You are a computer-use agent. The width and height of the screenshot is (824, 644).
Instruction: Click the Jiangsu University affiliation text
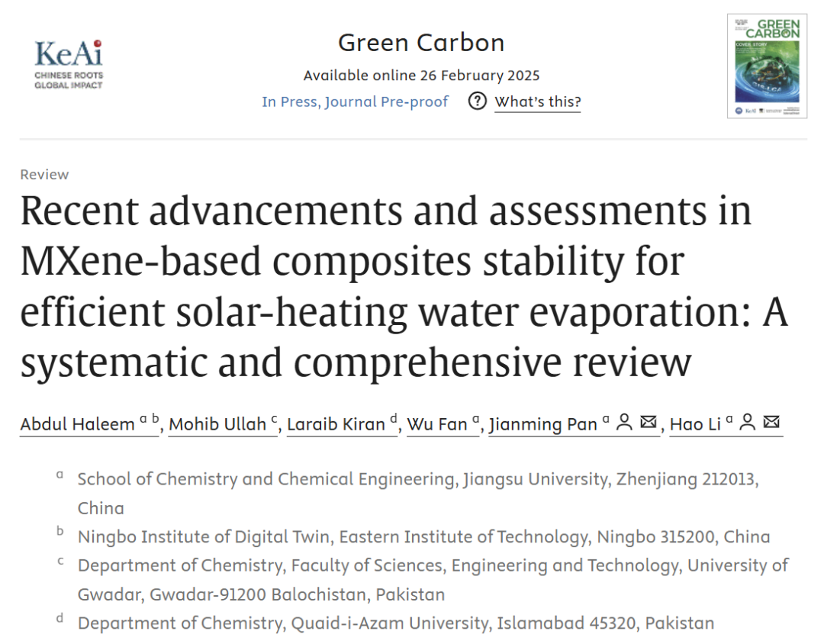click(x=417, y=479)
